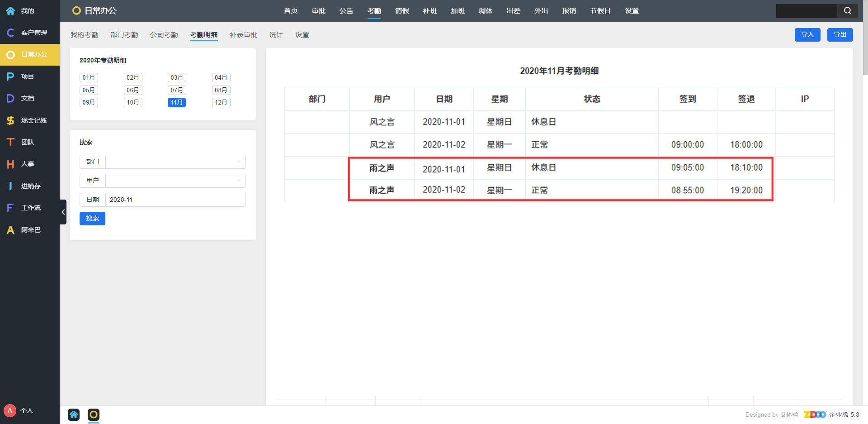Select the 10月 month filter
The width and height of the screenshot is (868, 424).
point(132,103)
